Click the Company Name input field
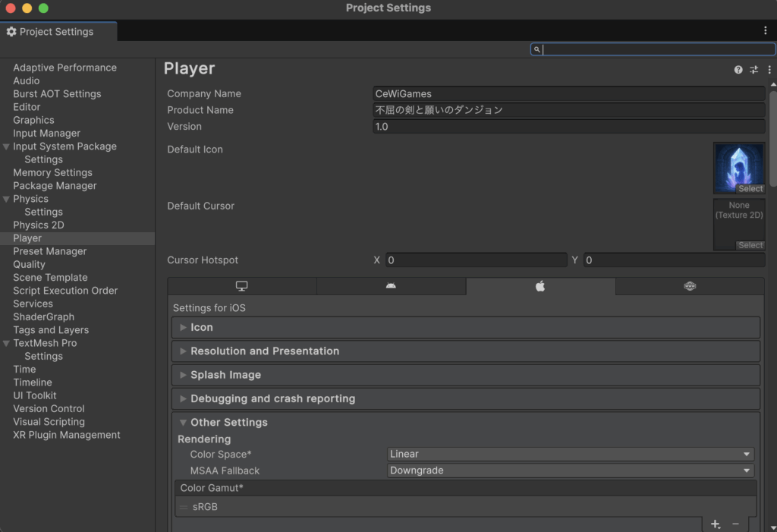Viewport: 777px width, 532px height. (569, 94)
